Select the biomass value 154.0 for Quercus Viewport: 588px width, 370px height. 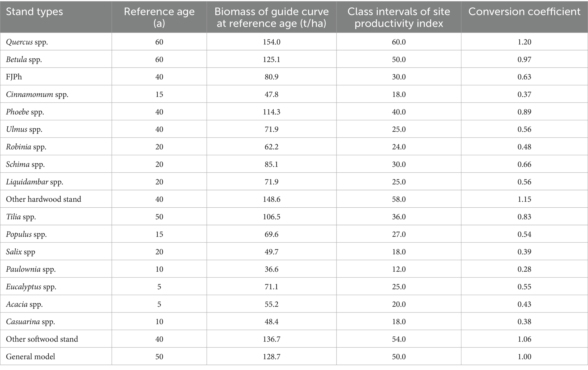271,42
